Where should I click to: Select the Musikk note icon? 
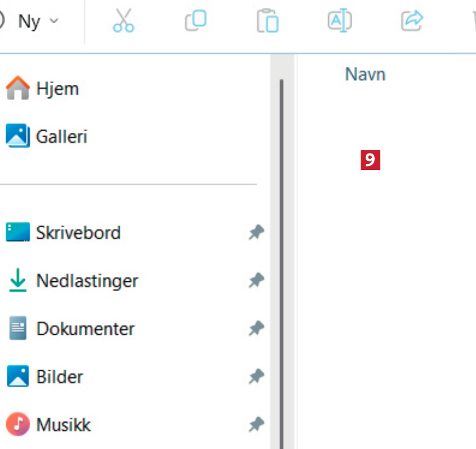point(17,424)
